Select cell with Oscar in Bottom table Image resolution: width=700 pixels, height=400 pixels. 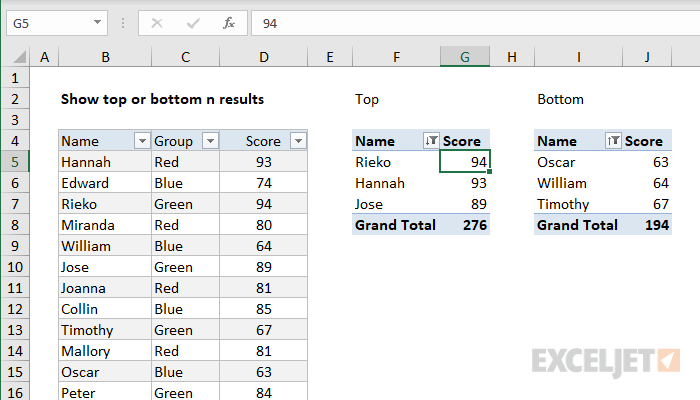click(x=577, y=162)
